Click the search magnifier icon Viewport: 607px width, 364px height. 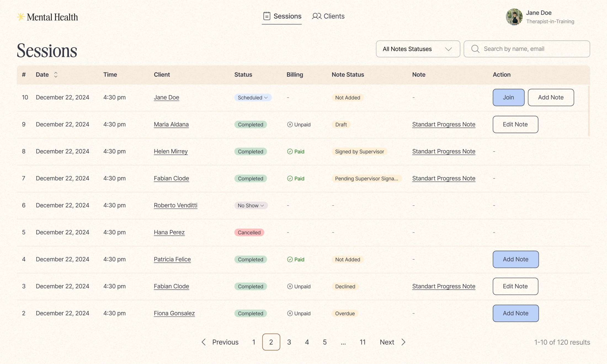[475, 49]
